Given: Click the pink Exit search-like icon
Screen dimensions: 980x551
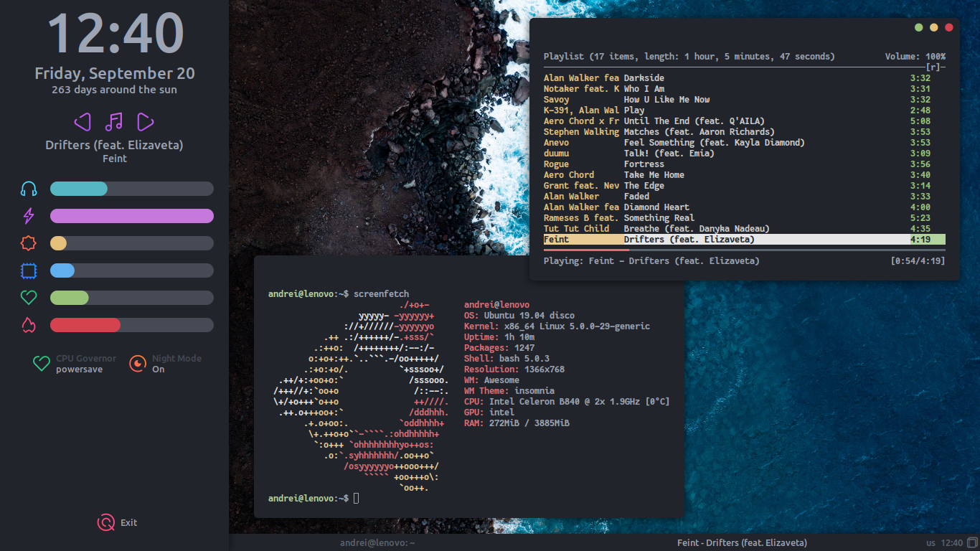Looking at the screenshot, I should 106,522.
